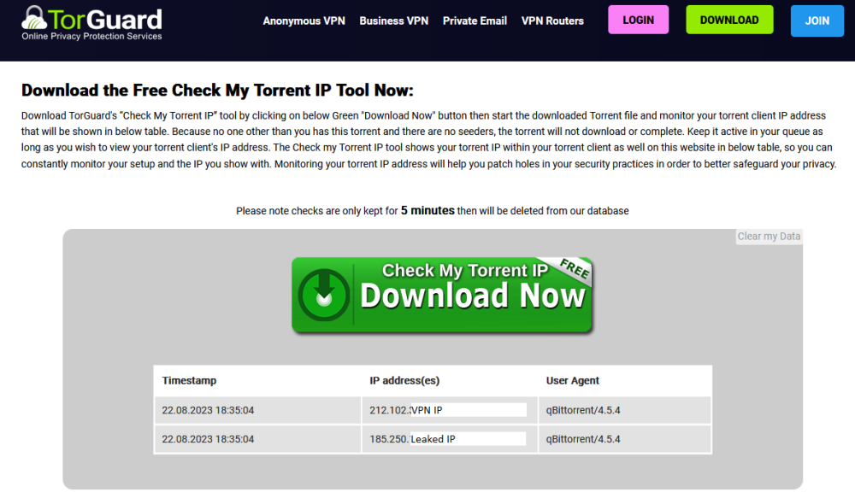Viewport: 855px width, 504px height.
Task: Click the Clear my Data button
Action: point(769,237)
